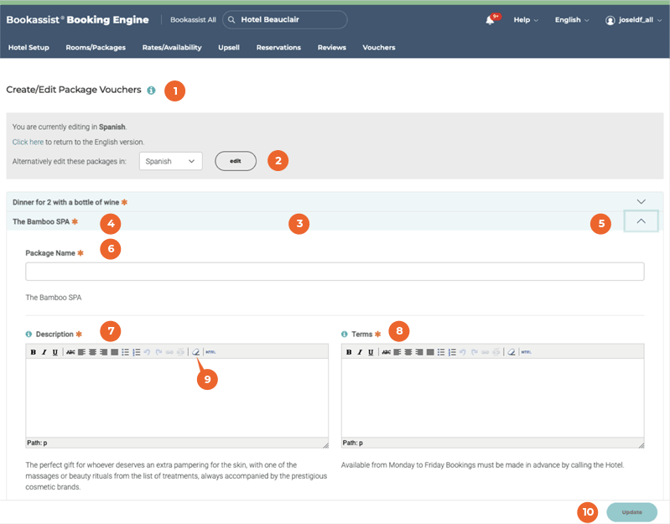Click the edit button
670x524 pixels.
click(x=235, y=161)
